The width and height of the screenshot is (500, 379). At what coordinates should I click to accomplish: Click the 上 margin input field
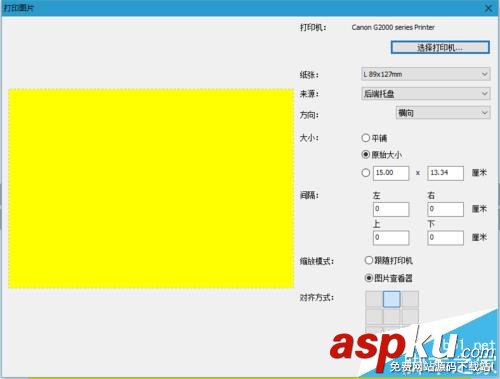pyautogui.click(x=391, y=238)
